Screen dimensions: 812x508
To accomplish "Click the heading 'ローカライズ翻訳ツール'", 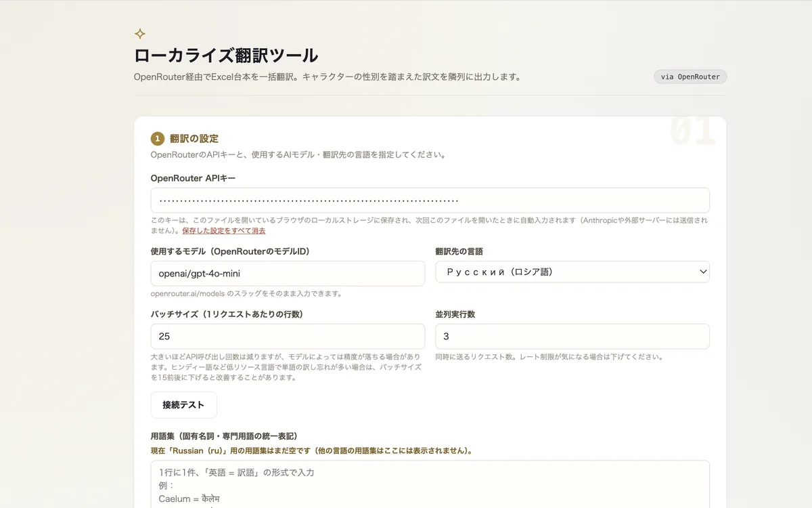I will [226, 56].
